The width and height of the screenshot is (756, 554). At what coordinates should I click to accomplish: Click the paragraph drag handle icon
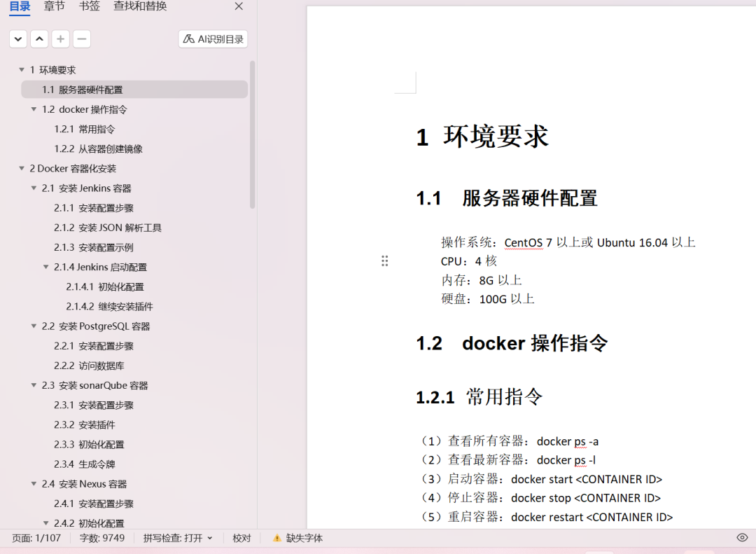click(385, 261)
